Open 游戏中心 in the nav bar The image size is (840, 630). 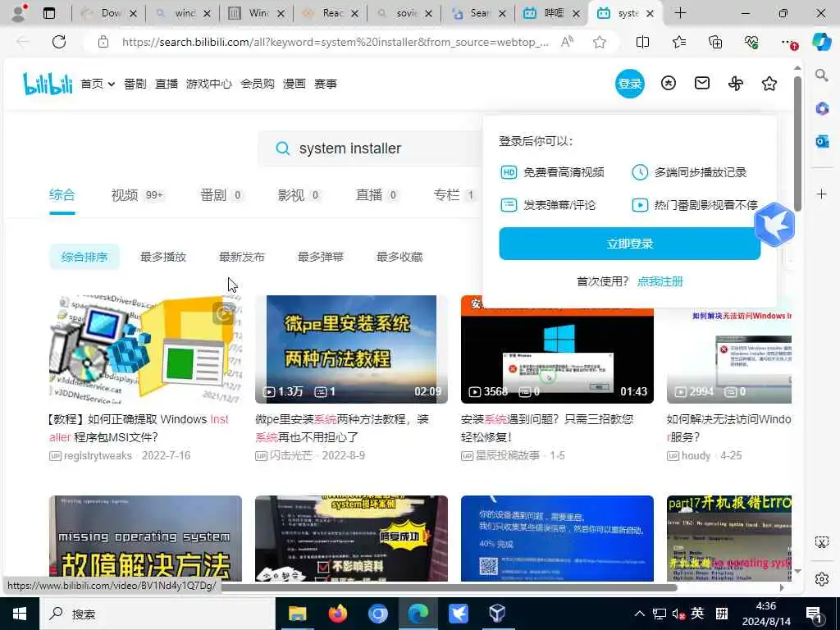click(x=209, y=84)
